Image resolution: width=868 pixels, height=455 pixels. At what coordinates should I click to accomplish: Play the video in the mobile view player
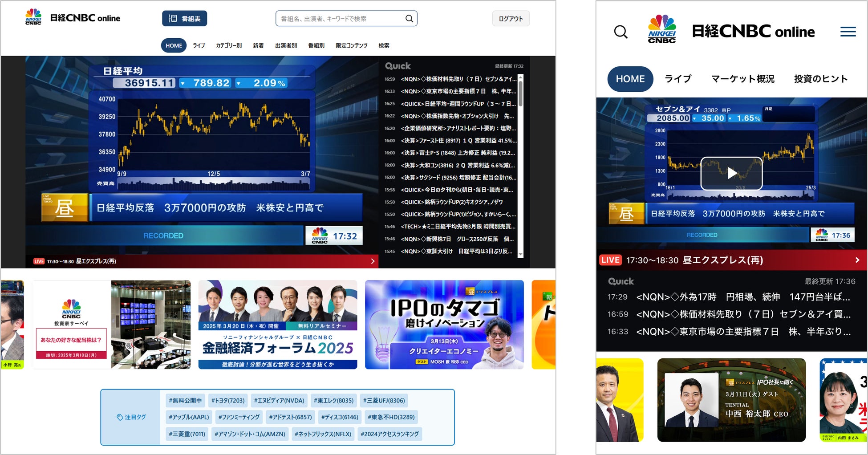pyautogui.click(x=731, y=173)
